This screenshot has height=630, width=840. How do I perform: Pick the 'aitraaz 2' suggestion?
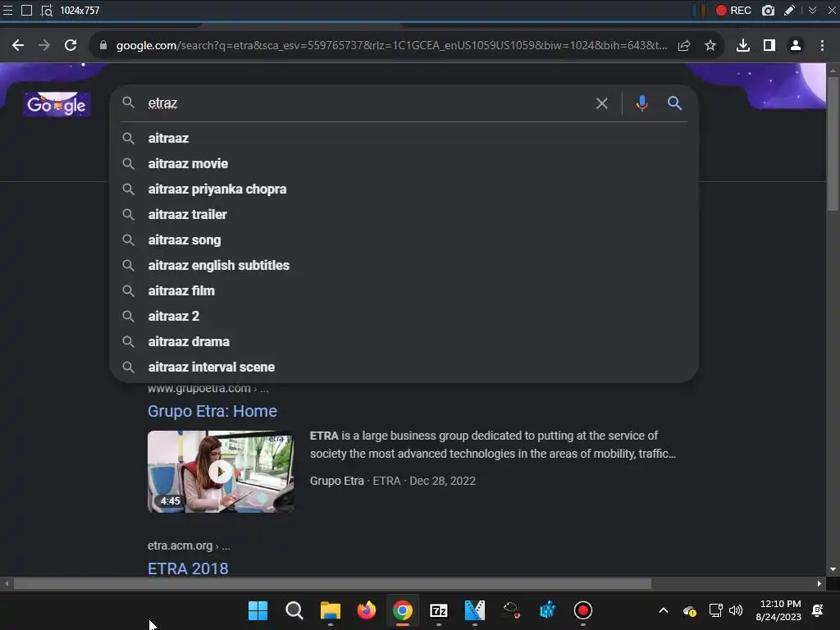(404, 316)
